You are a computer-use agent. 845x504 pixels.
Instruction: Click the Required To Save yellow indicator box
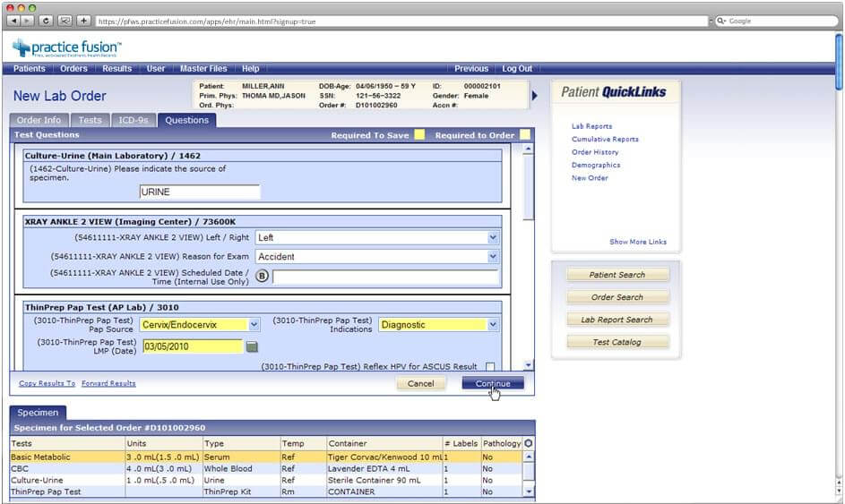pyautogui.click(x=419, y=135)
